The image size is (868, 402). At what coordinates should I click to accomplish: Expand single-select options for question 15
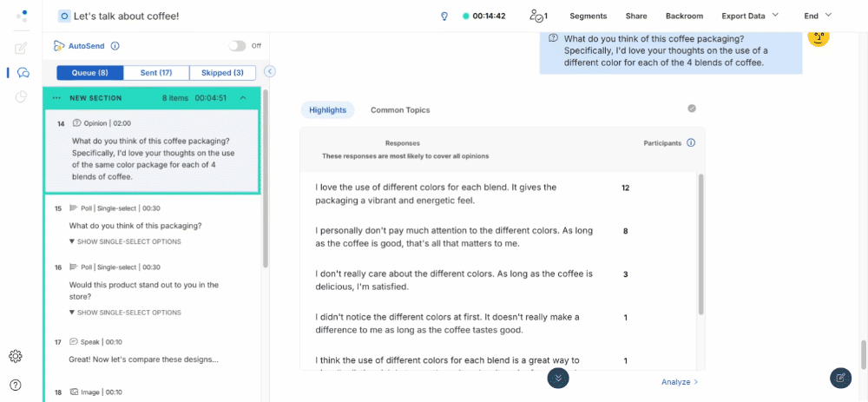(x=129, y=241)
